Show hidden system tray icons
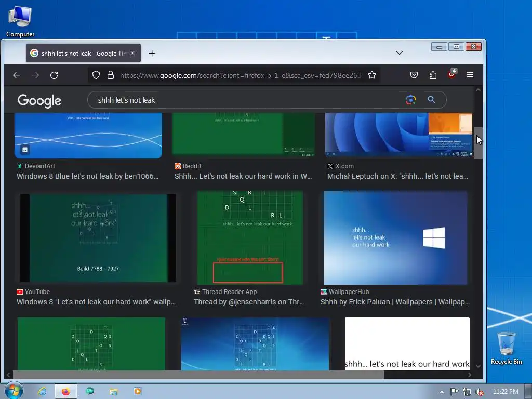 [x=442, y=392]
